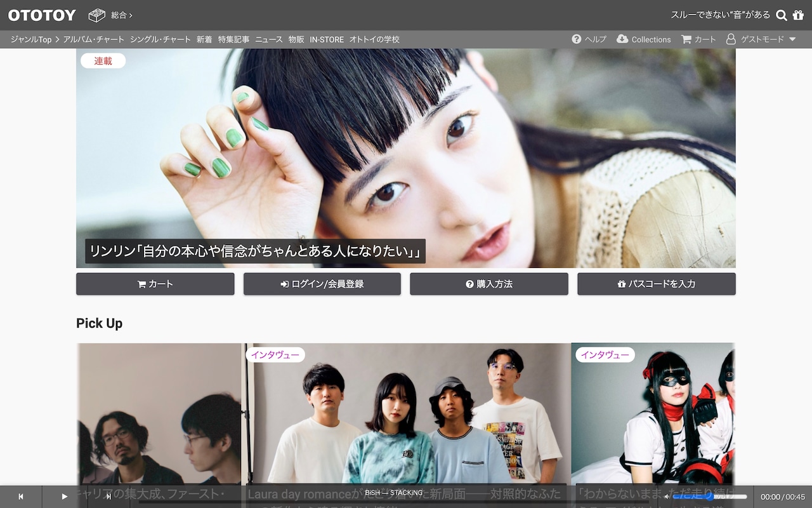Open 購入方法 help page
The image size is (812, 508).
tap(489, 284)
